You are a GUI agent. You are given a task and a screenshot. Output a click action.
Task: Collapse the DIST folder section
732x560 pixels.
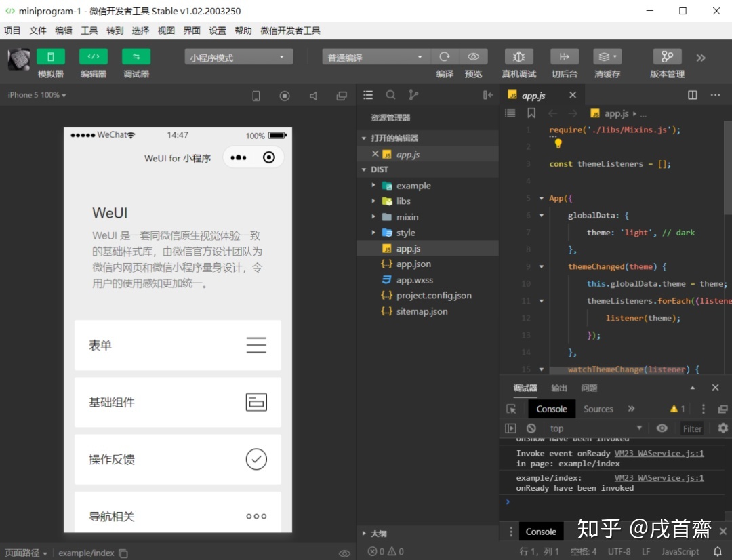click(x=364, y=169)
